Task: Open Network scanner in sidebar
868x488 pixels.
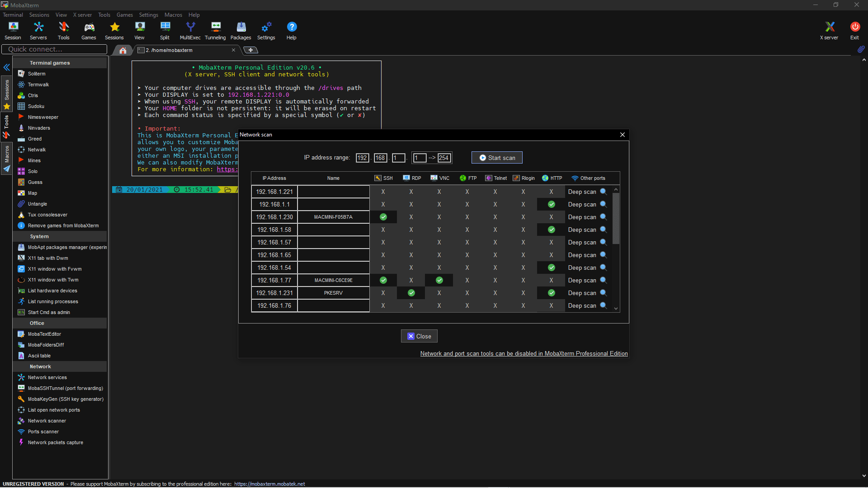Action: click(47, 421)
